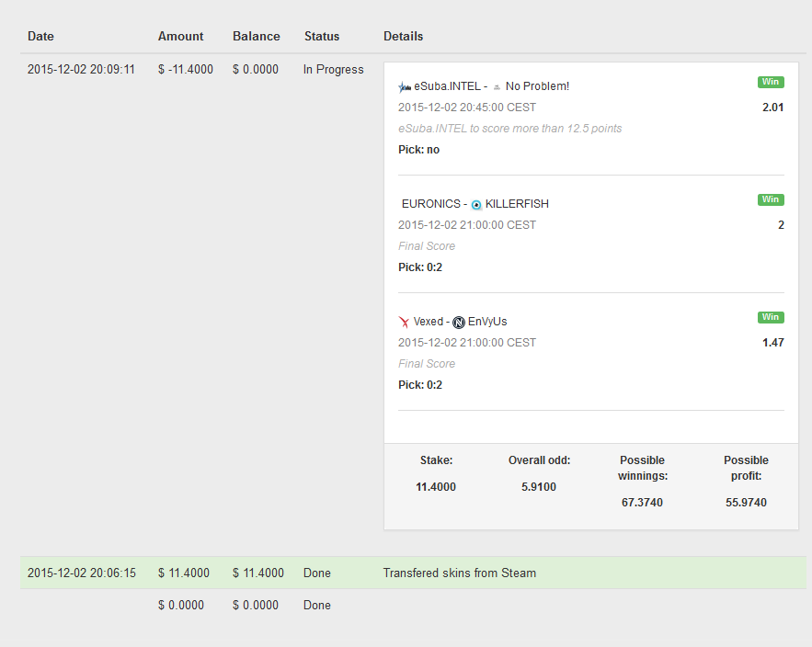Select the Amount column header

[181, 36]
